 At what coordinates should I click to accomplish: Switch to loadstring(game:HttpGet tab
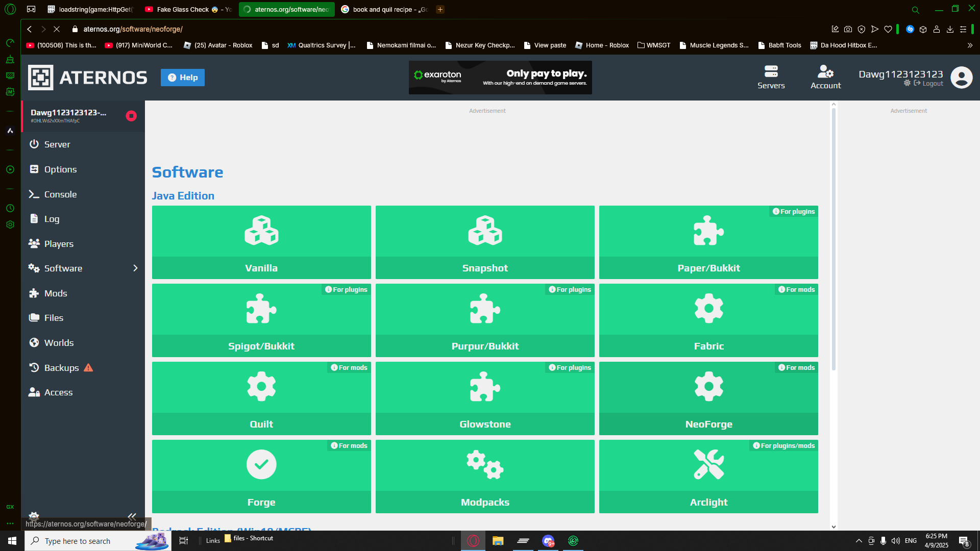(x=90, y=10)
